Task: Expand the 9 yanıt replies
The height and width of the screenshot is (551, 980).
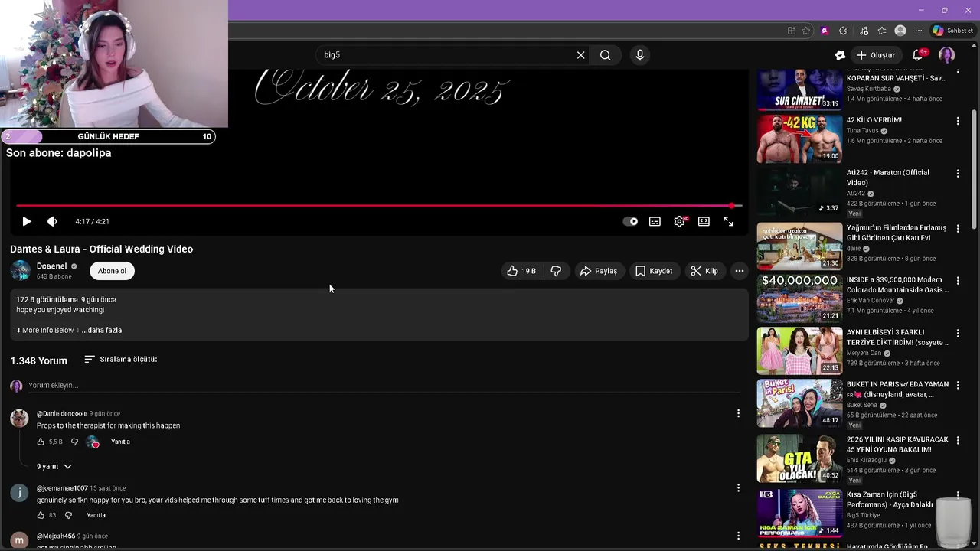Action: (54, 466)
